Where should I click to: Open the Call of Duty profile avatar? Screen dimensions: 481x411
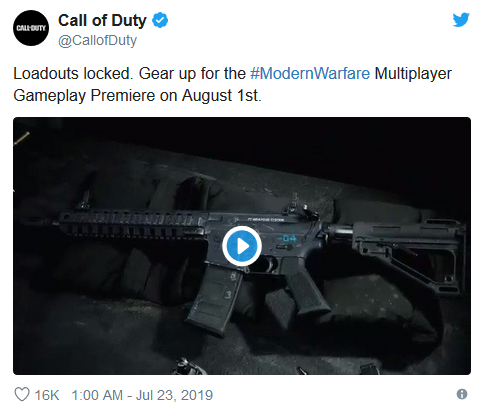click(x=31, y=28)
